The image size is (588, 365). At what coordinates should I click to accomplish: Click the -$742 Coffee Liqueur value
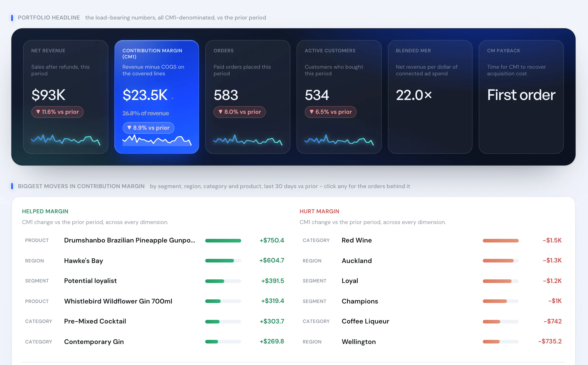(553, 321)
